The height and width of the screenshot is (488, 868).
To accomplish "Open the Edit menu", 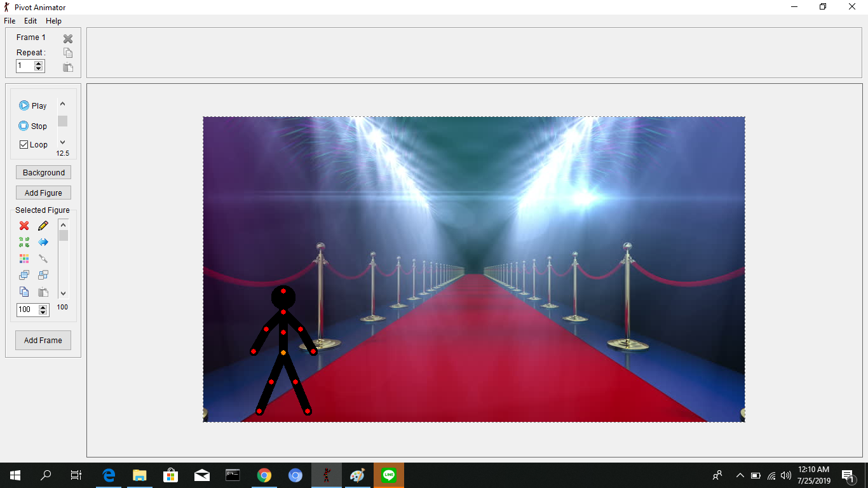I will [30, 20].
